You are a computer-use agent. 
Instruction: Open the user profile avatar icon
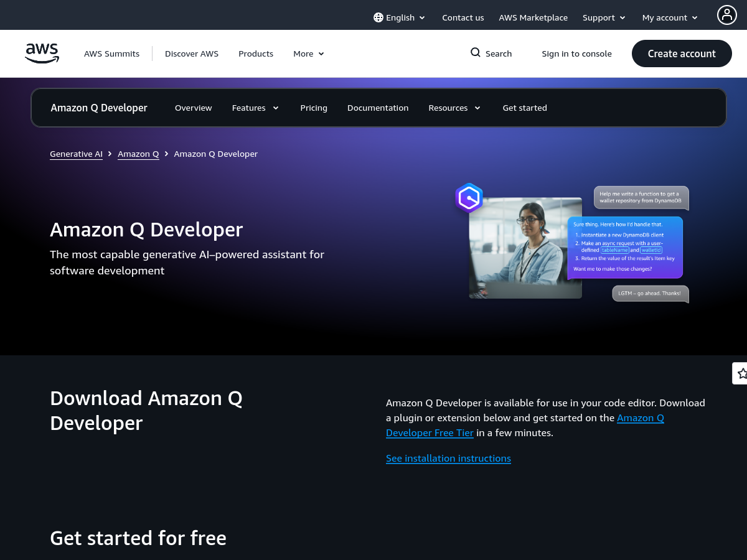tap(727, 15)
